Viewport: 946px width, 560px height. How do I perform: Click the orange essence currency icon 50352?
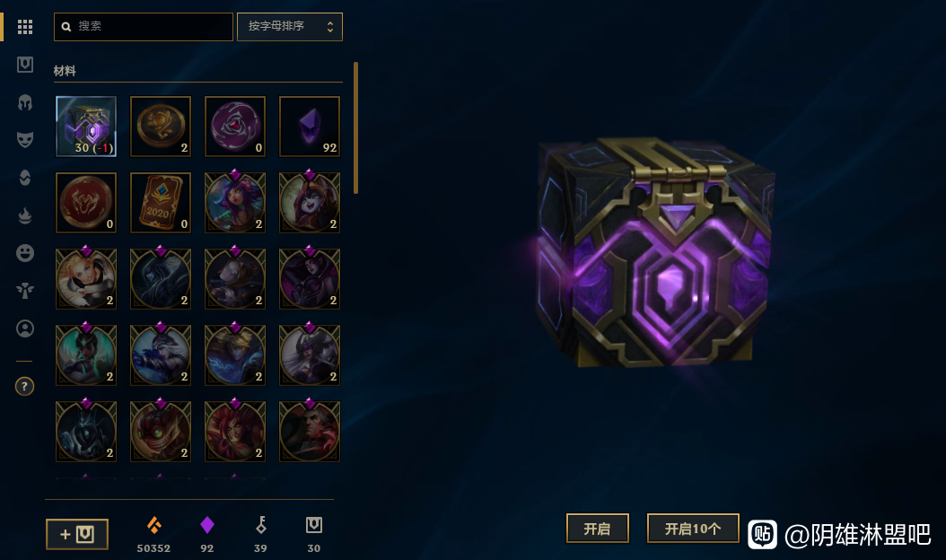point(153,525)
